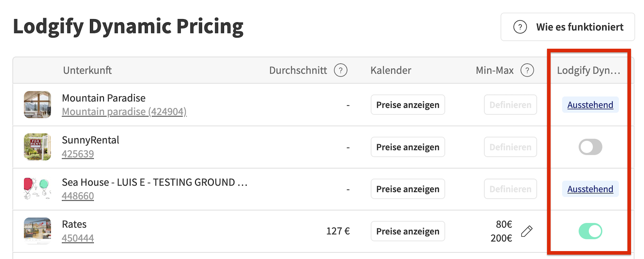Click the Rates property thumbnail
The width and height of the screenshot is (644, 259).
click(x=38, y=231)
